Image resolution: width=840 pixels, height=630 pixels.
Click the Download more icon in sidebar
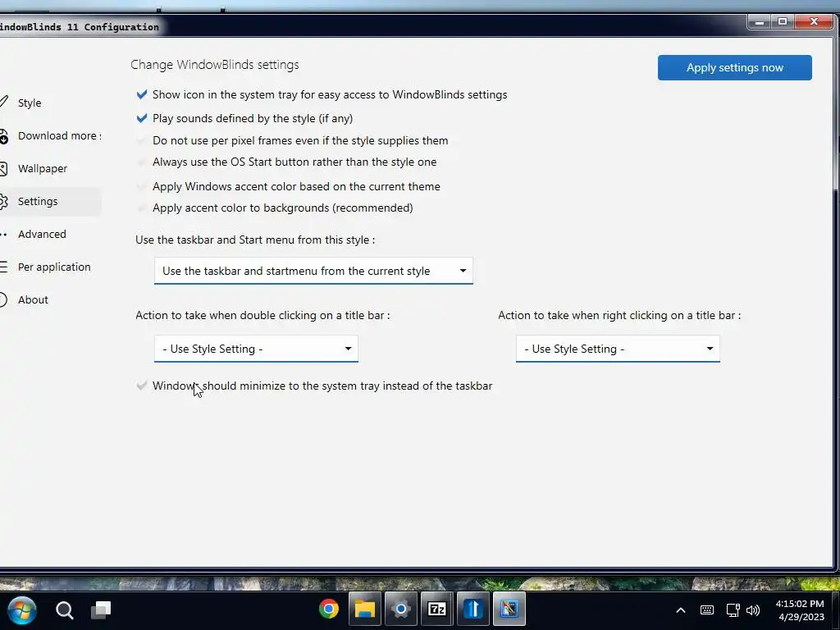[x=3, y=136]
